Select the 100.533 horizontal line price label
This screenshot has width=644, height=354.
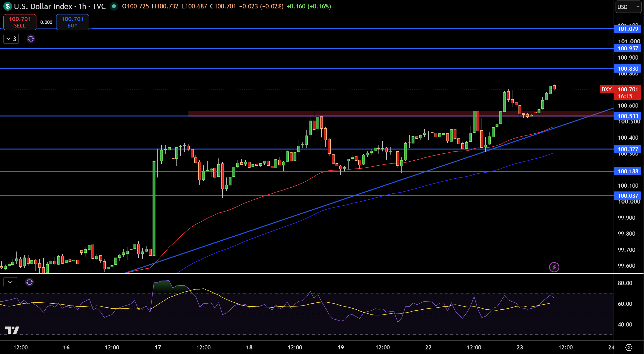(628, 116)
